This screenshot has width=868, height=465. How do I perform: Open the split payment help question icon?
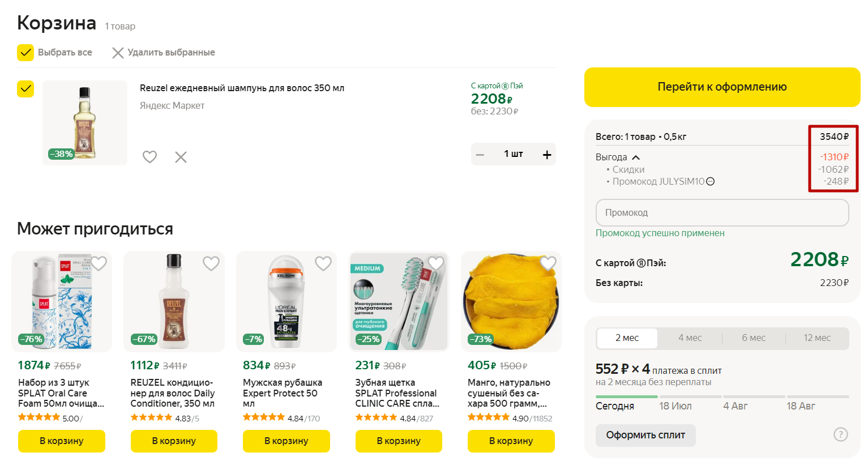pyautogui.click(x=840, y=434)
